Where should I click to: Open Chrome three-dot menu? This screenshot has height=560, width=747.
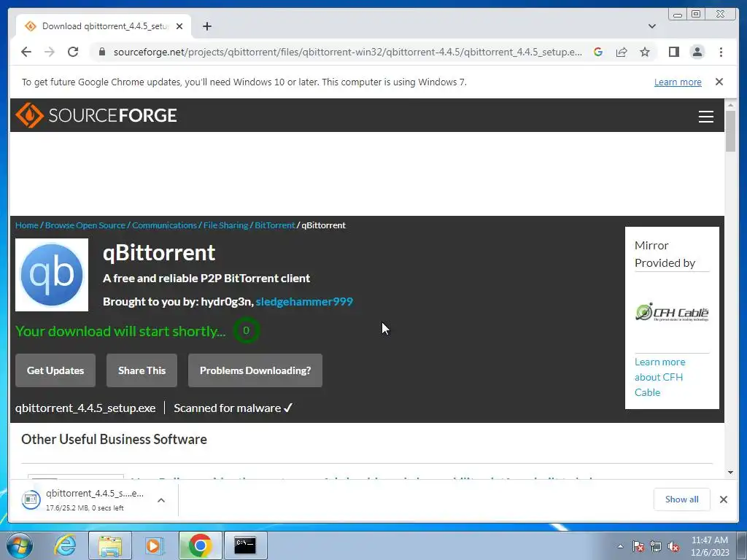(x=721, y=52)
